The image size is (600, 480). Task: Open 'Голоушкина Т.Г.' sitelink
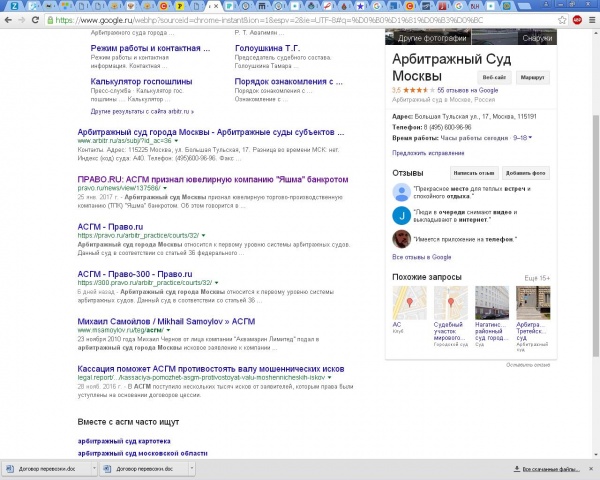point(267,48)
